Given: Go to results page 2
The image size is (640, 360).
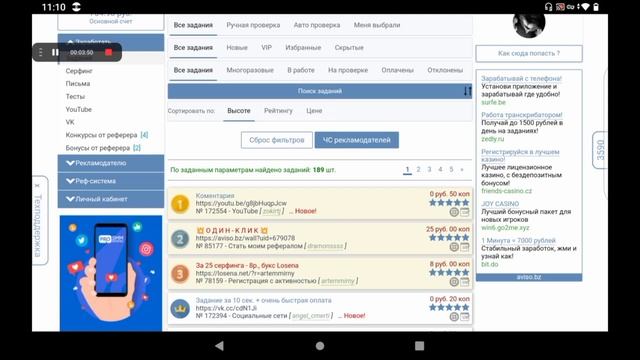Looking at the screenshot, I should 418,169.
